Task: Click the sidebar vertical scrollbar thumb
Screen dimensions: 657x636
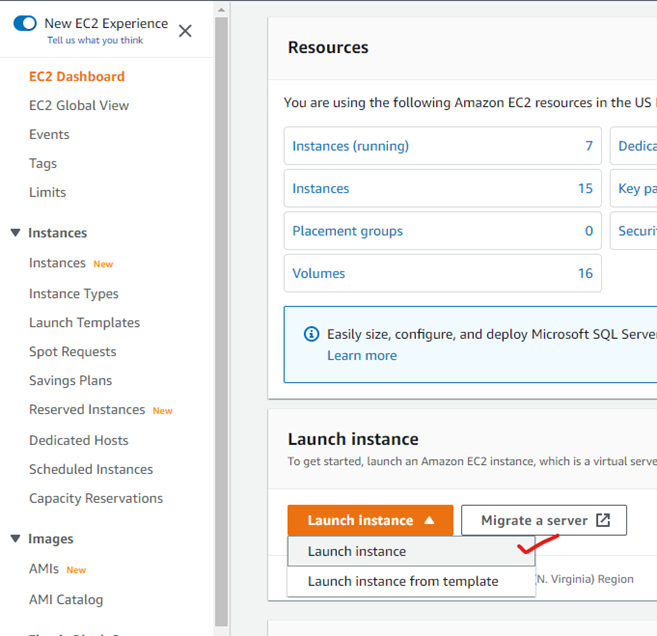Action: tap(222, 322)
